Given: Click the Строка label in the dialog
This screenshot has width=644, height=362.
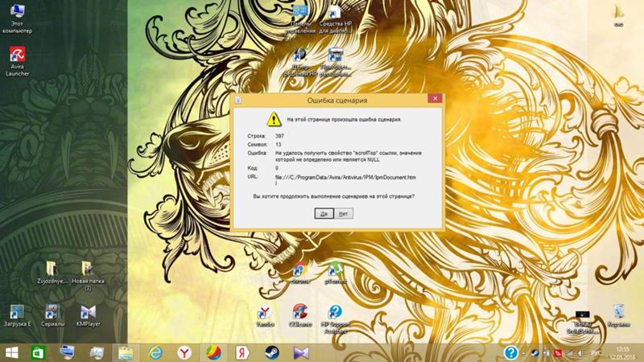Looking at the screenshot, I should [x=257, y=136].
